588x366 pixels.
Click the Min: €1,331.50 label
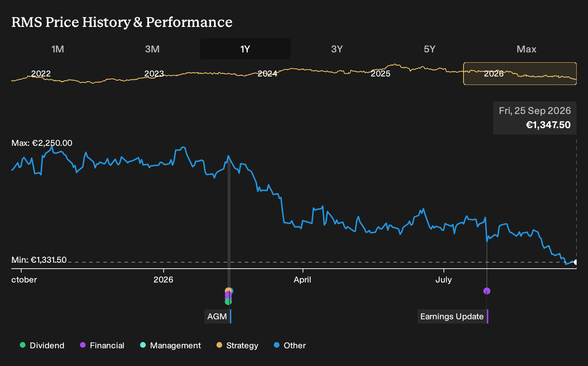click(x=39, y=260)
